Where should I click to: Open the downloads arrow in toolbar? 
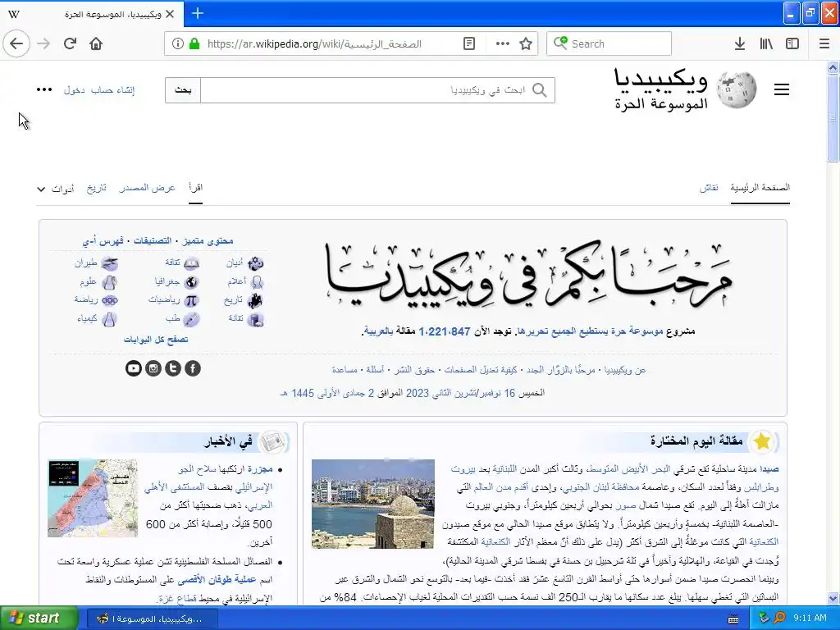point(739,43)
